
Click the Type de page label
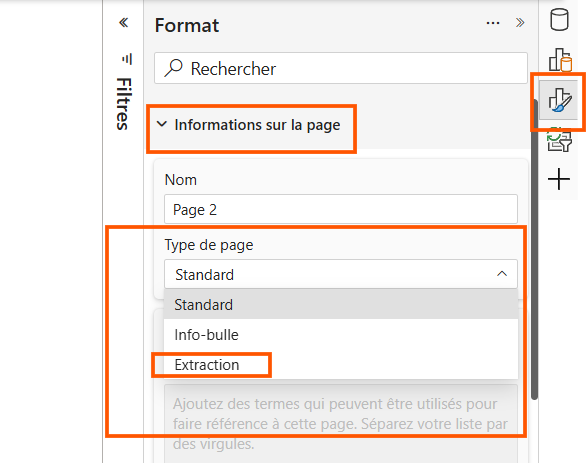(x=209, y=245)
